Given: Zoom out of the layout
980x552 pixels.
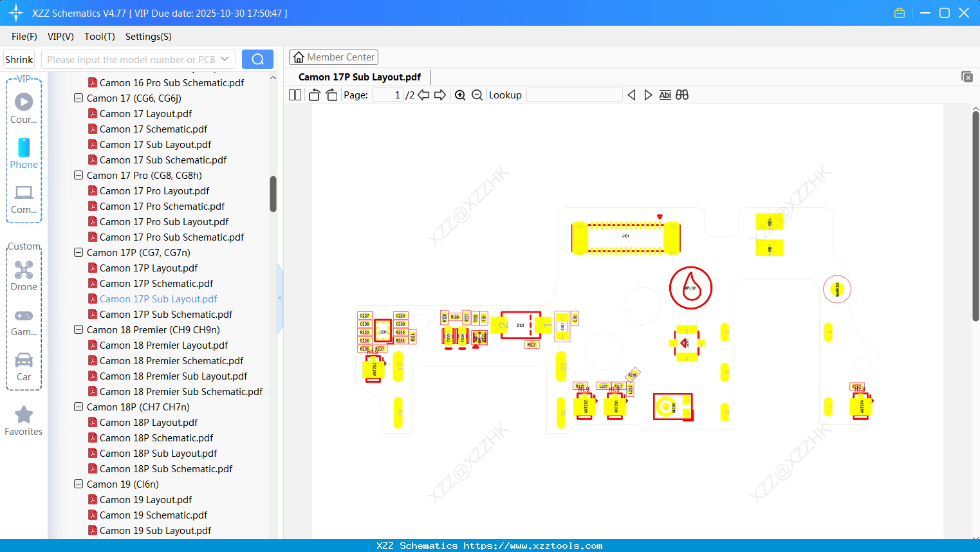Looking at the screenshot, I should pyautogui.click(x=477, y=95).
